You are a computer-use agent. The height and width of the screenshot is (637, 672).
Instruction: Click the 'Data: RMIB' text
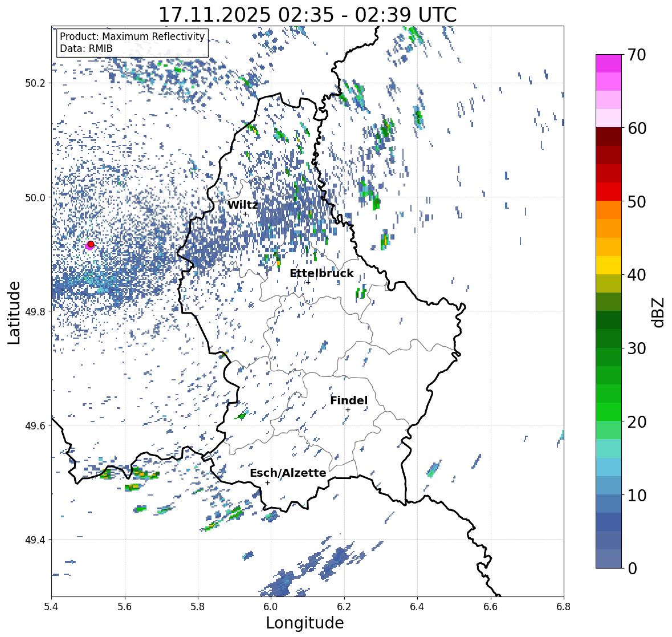pyautogui.click(x=86, y=48)
